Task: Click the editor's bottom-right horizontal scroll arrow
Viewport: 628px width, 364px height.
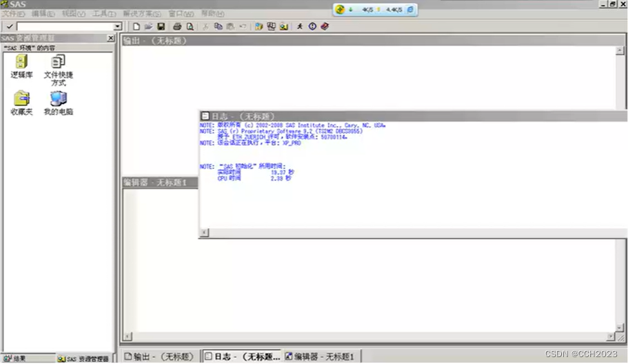Action: point(610,337)
